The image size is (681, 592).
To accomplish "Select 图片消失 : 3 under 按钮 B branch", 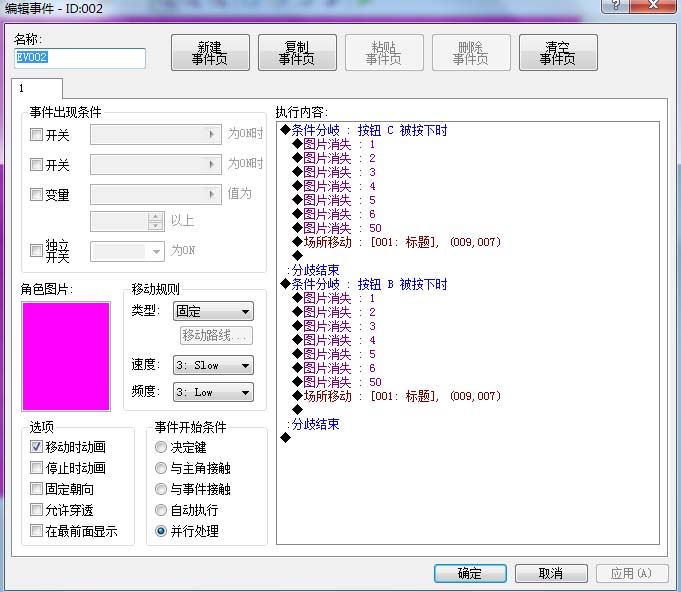I will (x=334, y=326).
